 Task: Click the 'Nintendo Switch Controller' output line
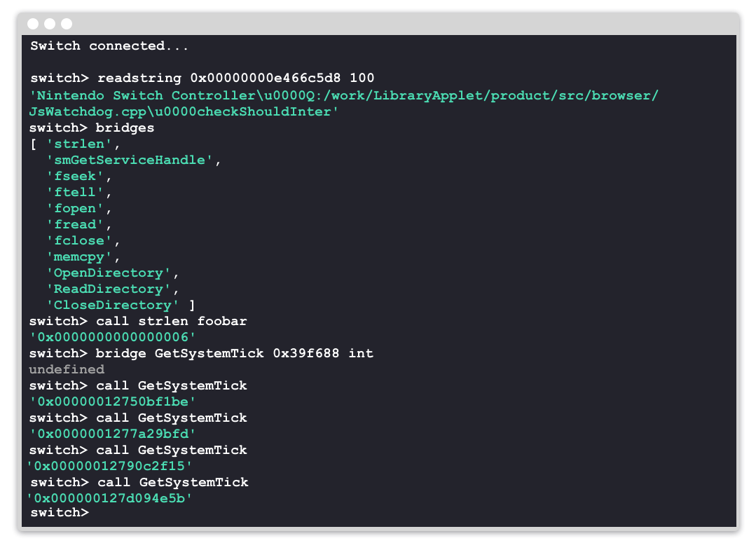point(344,95)
